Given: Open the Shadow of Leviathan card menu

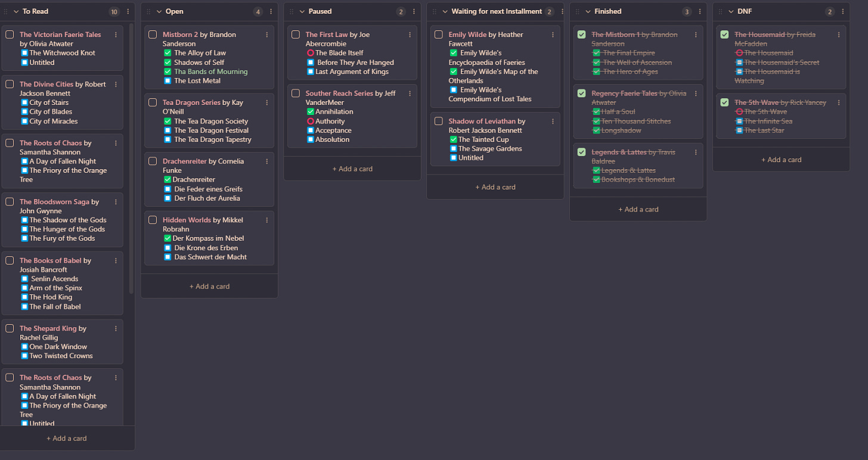Looking at the screenshot, I should point(553,122).
